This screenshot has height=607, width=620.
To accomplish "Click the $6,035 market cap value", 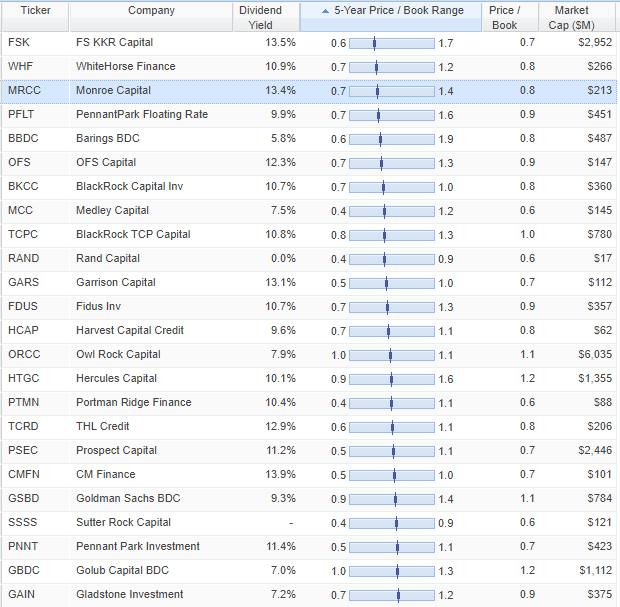I will tap(595, 354).
